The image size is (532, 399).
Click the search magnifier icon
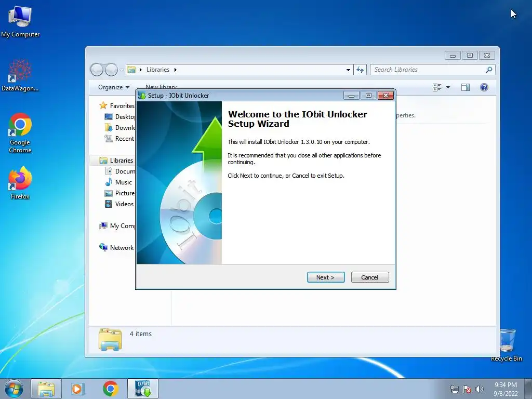click(489, 70)
